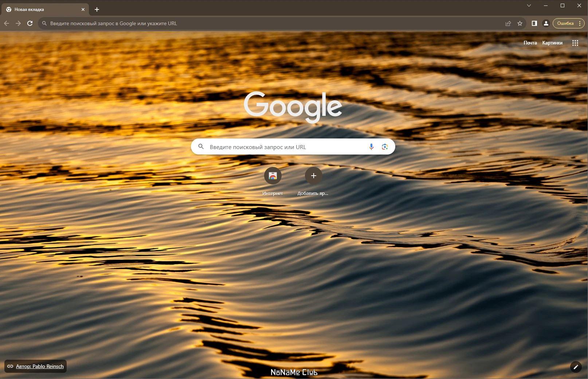The image size is (588, 379).
Task: Open the side panel icon
Action: [534, 23]
